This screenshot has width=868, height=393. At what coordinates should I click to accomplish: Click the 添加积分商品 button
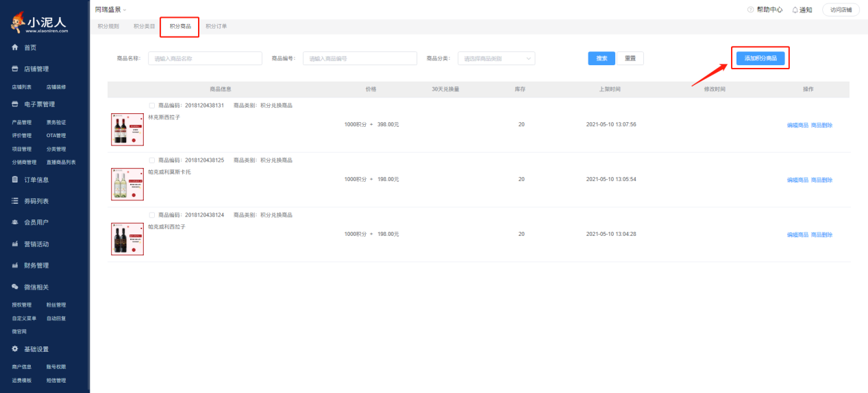(x=760, y=58)
